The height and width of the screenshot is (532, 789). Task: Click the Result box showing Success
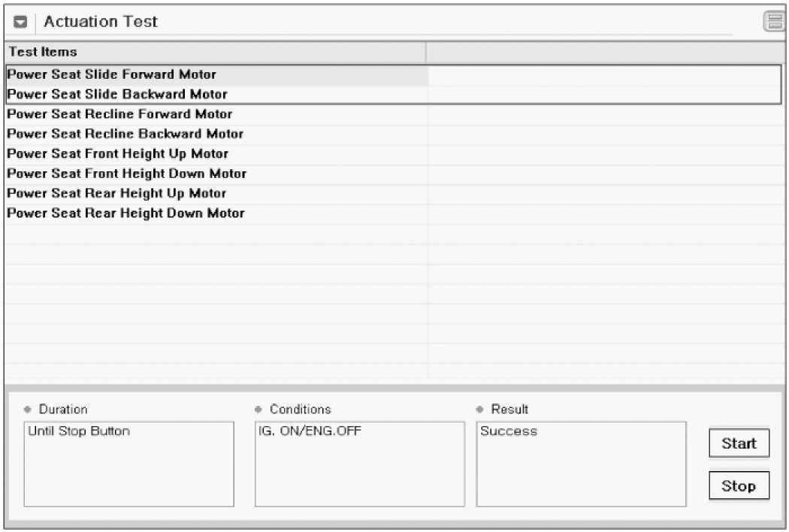(581, 464)
